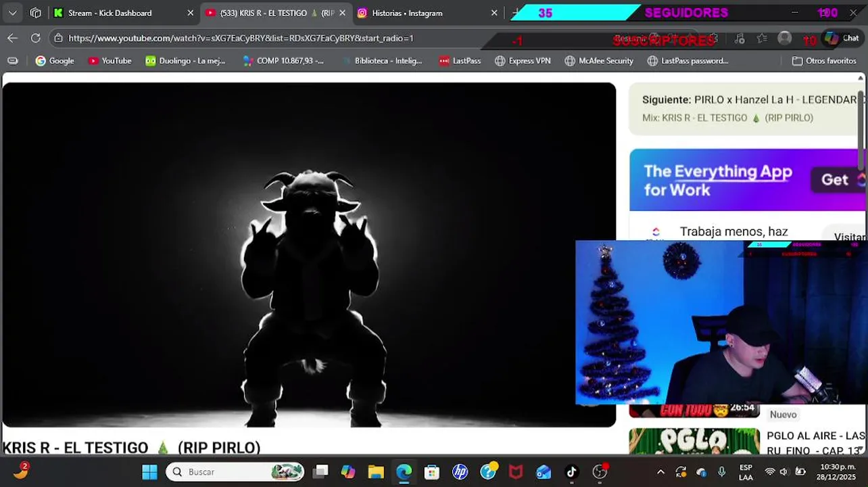Open the Windows Start menu
This screenshot has width=868, height=487.
pos(149,472)
